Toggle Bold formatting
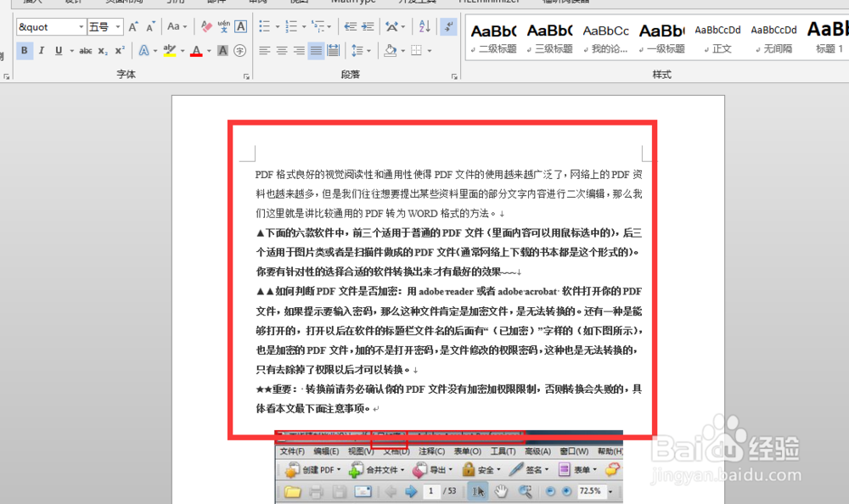The width and height of the screenshot is (849, 504). 25,51
